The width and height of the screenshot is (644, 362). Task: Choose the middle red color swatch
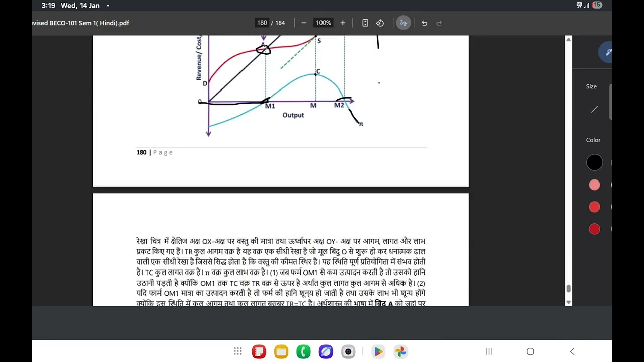coord(595,207)
